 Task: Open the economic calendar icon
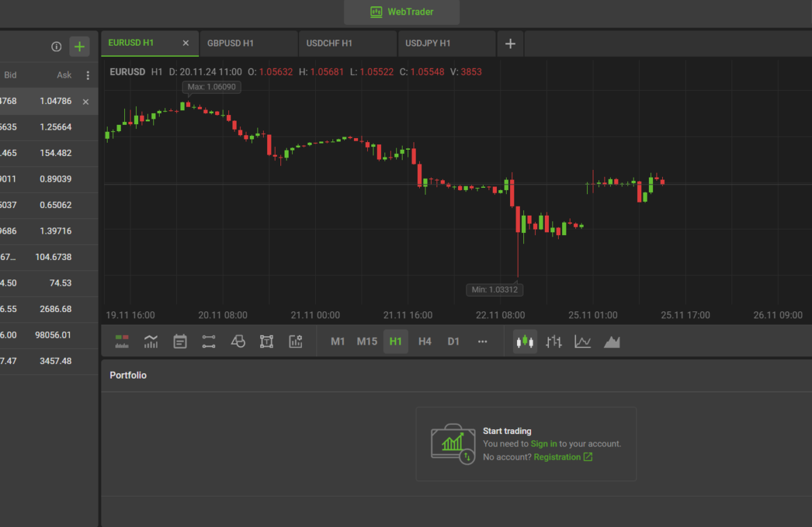pyautogui.click(x=180, y=341)
